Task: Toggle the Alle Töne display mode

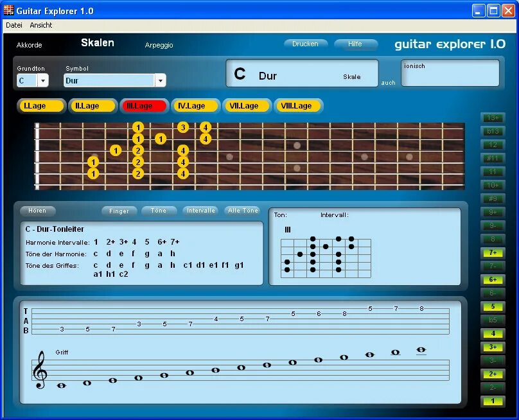Action: point(243,210)
